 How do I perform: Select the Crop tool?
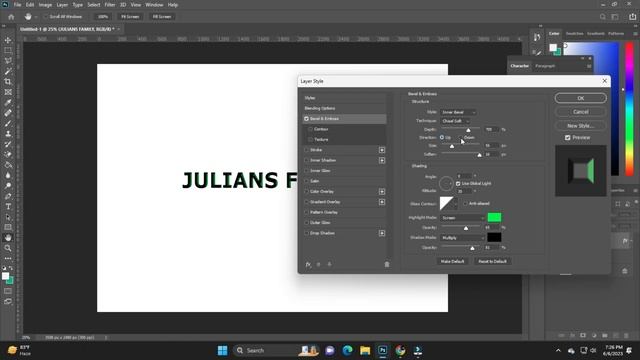[x=8, y=82]
